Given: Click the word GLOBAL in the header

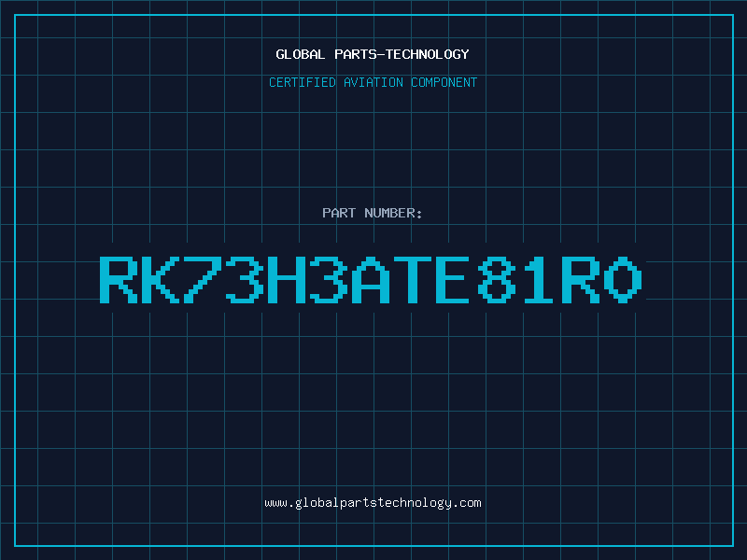Looking at the screenshot, I should [300, 54].
